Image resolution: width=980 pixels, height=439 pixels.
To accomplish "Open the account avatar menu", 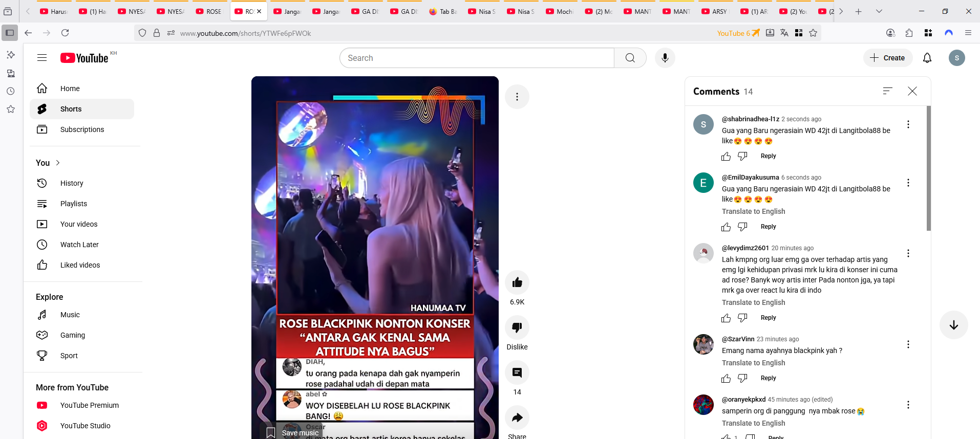I will 956,58.
